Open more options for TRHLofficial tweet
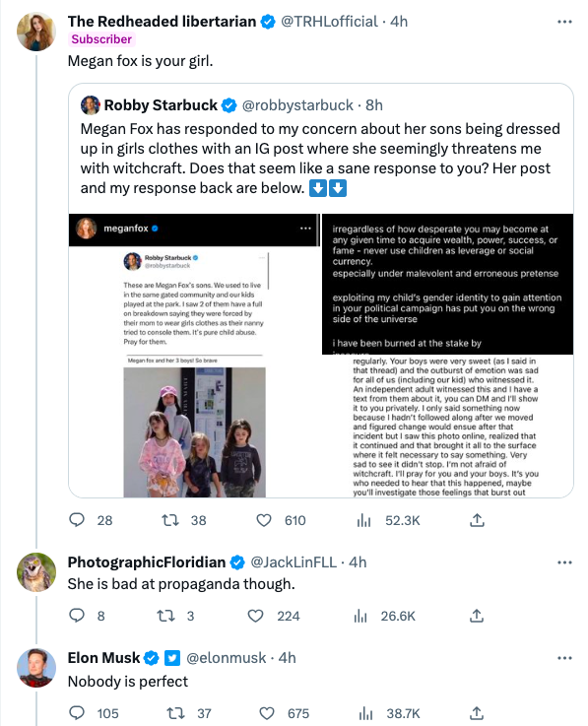 (x=564, y=22)
